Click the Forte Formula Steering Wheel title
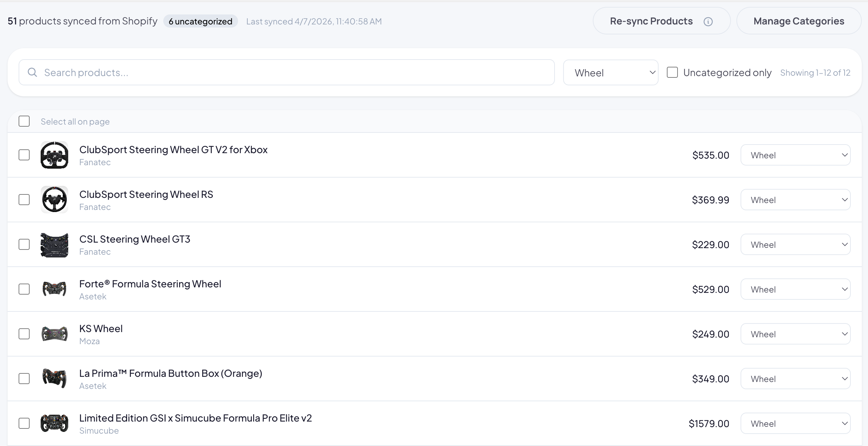The height and width of the screenshot is (446, 868). coord(150,284)
